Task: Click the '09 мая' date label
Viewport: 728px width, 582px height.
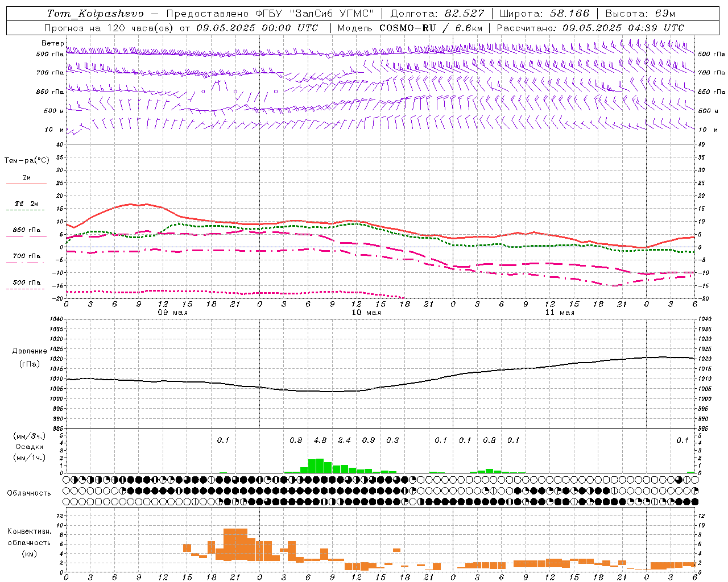Action: pyautogui.click(x=173, y=313)
